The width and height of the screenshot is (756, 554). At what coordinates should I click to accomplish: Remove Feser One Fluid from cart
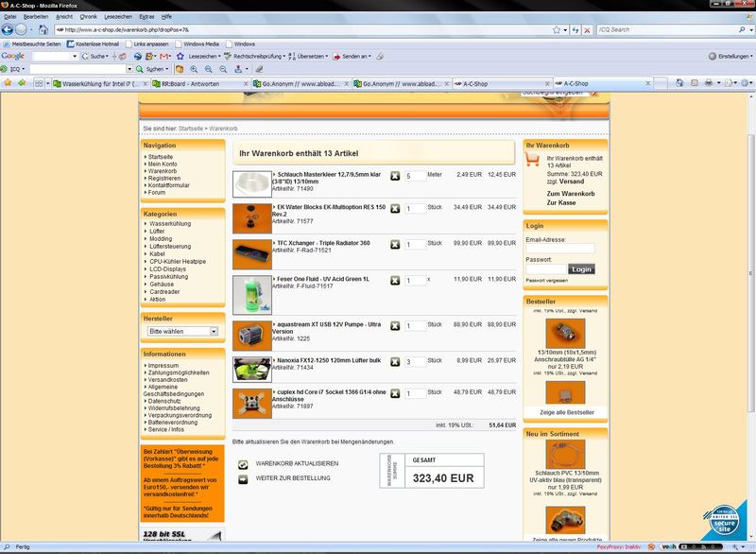pyautogui.click(x=395, y=280)
